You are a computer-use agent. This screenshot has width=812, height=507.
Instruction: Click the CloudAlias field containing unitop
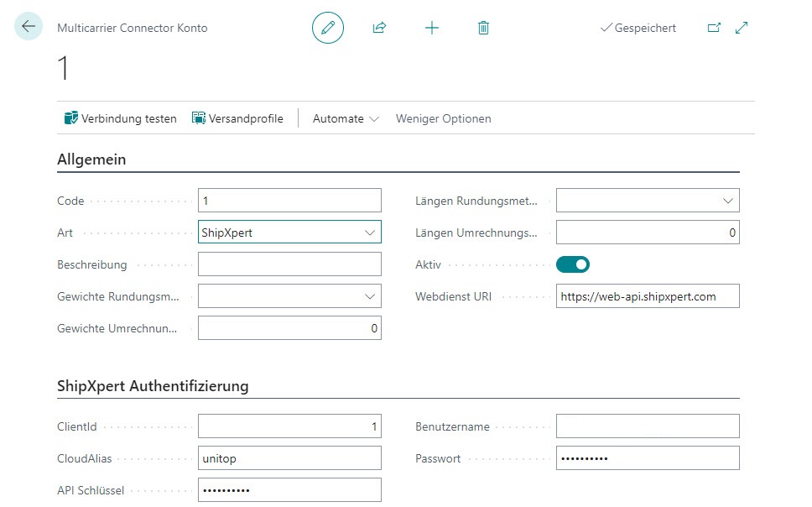click(x=289, y=458)
